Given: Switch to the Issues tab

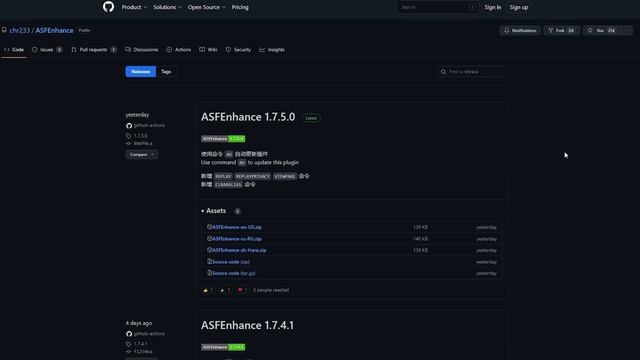Looking at the screenshot, I should click(x=47, y=50).
